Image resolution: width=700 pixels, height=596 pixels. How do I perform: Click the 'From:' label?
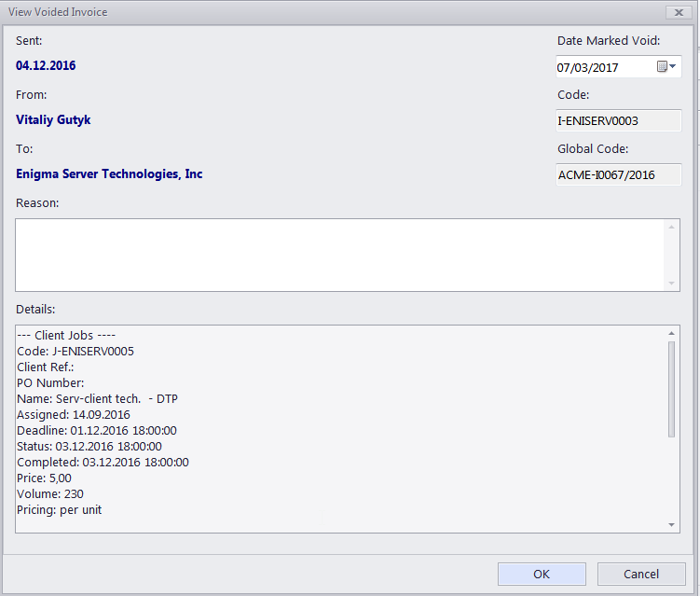pyautogui.click(x=31, y=95)
